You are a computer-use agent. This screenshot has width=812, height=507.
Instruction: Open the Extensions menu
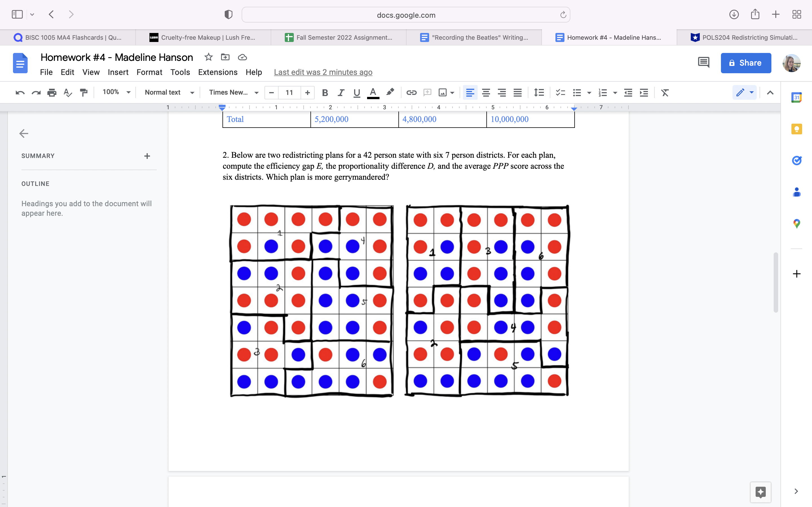pyautogui.click(x=217, y=72)
